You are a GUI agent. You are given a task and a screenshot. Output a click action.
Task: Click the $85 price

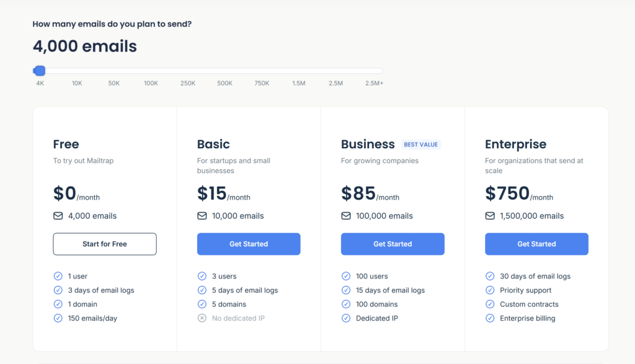click(x=358, y=193)
